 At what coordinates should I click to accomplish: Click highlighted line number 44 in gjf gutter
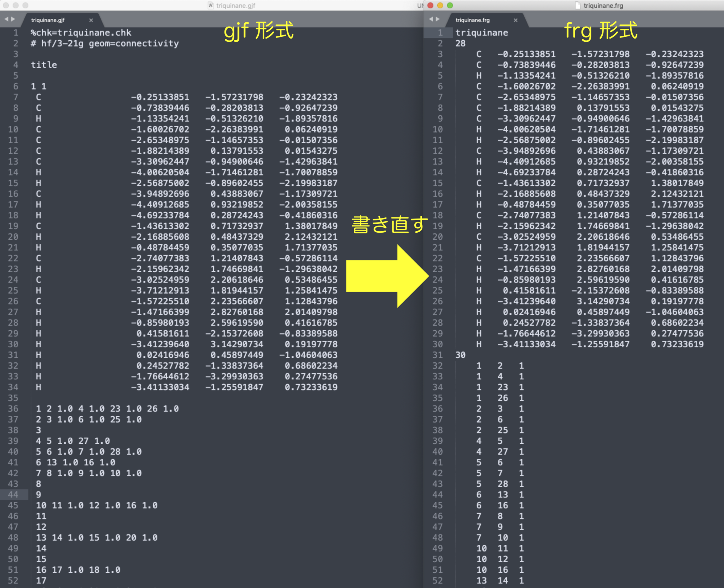coord(13,494)
